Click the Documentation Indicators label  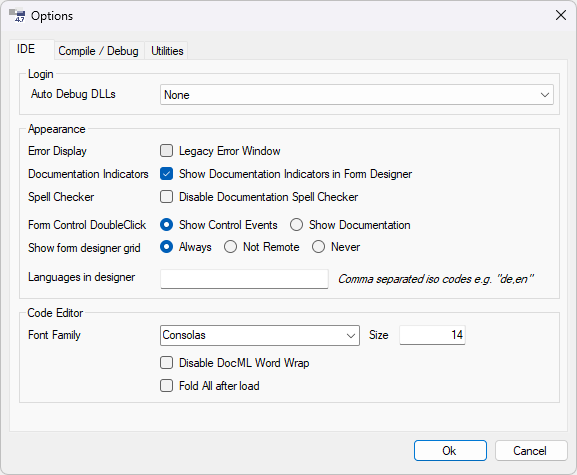click(x=88, y=174)
